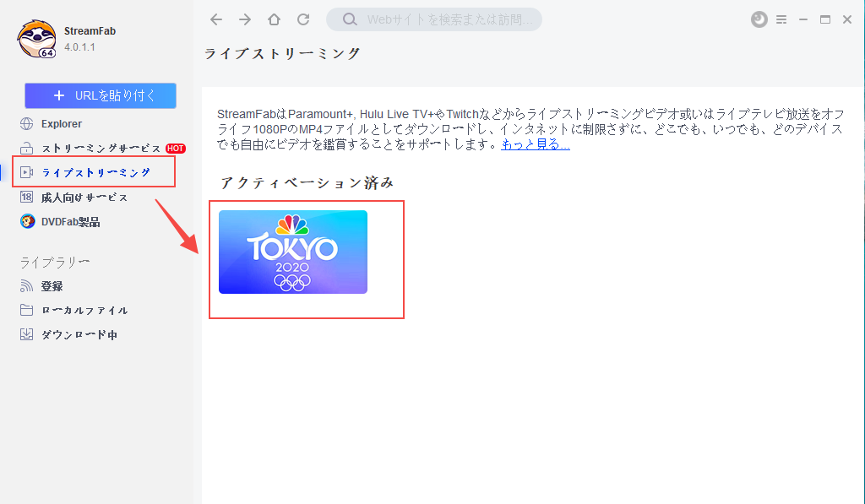
Task: Open the home page icon
Action: tap(274, 19)
